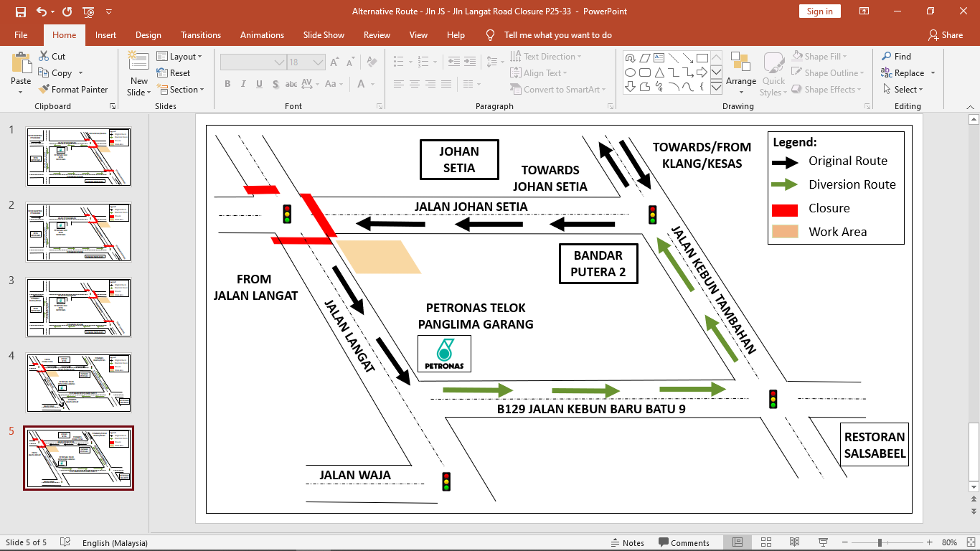Toggle Normal view button in status bar

point(738,542)
